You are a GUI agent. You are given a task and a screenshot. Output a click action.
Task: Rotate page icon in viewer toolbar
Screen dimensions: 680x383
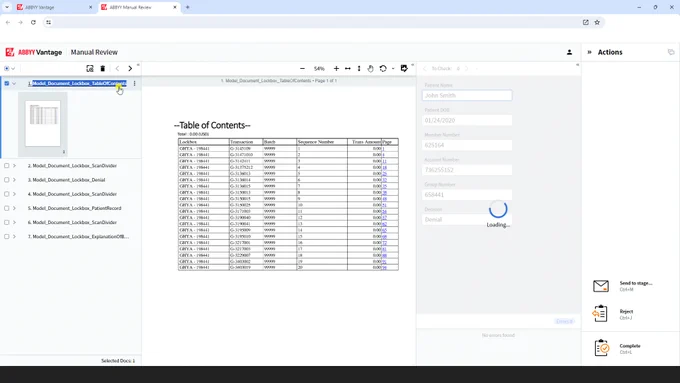click(x=383, y=69)
